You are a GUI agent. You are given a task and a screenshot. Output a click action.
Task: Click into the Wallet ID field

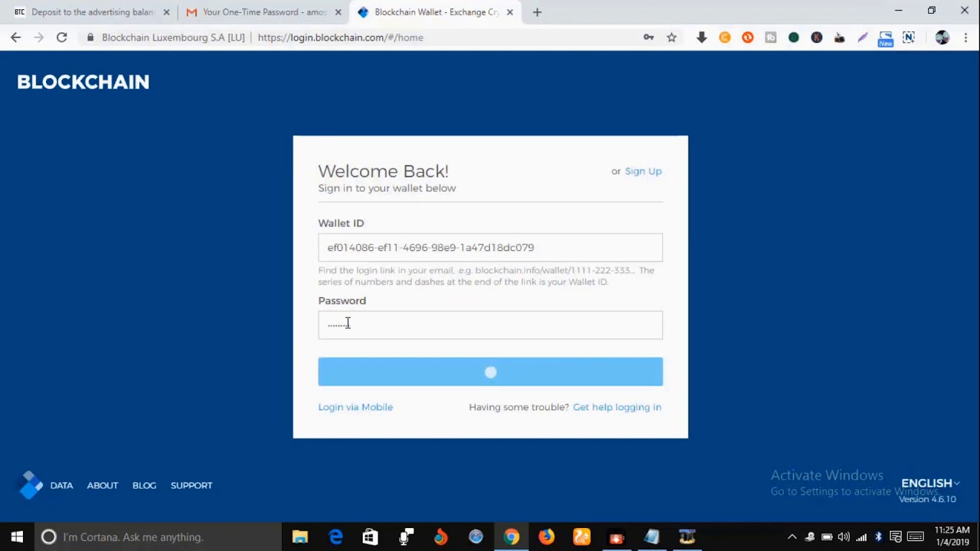[490, 247]
